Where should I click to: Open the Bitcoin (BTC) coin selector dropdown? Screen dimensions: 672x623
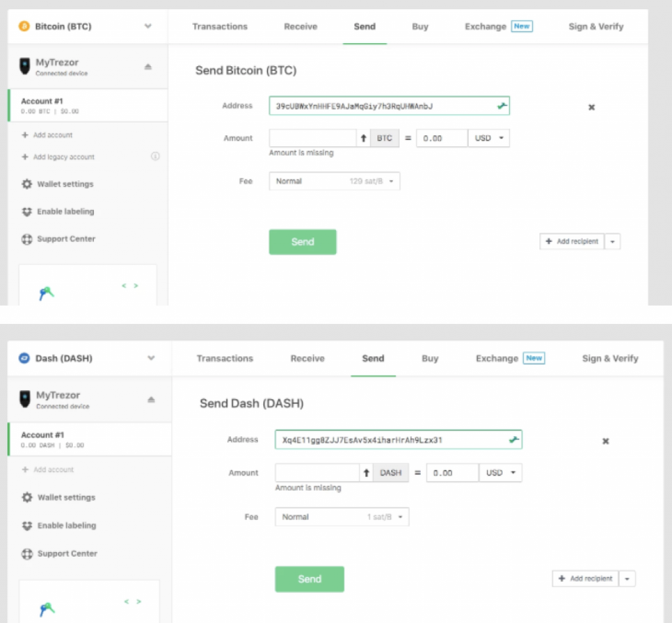click(x=87, y=26)
